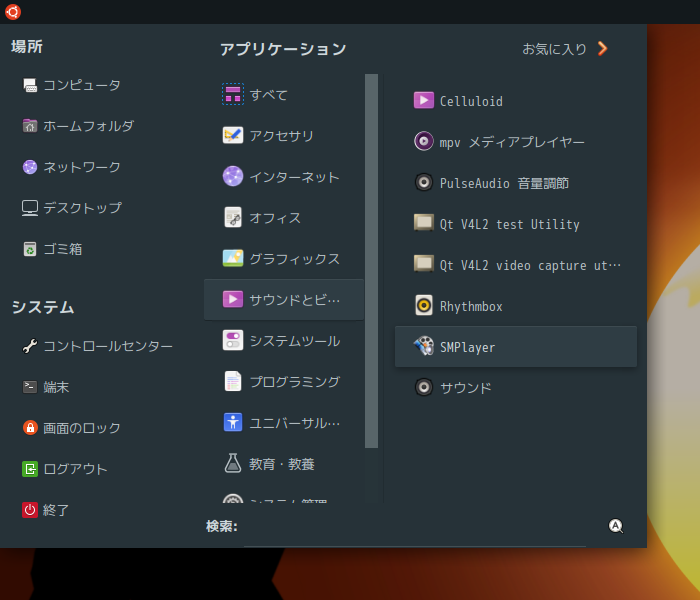
Task: Select the ユニバーサル… category
Action: click(x=284, y=423)
